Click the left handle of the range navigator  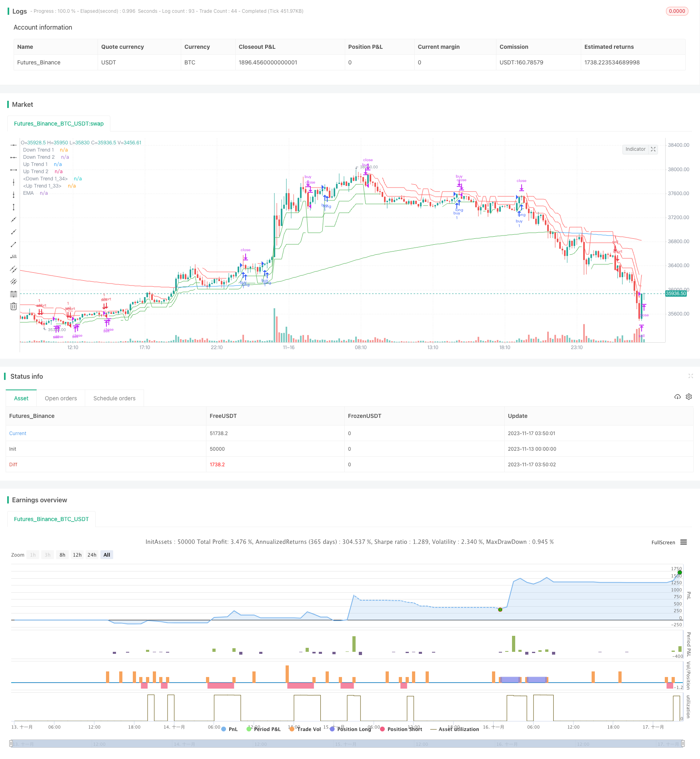[x=11, y=744]
